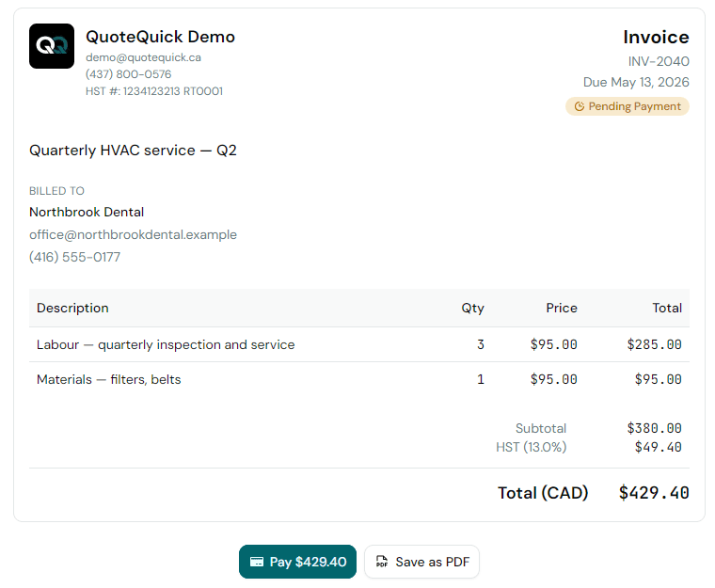Image resolution: width=715 pixels, height=588 pixels.
Task: Click the Total (CAD) label
Action: (x=543, y=493)
